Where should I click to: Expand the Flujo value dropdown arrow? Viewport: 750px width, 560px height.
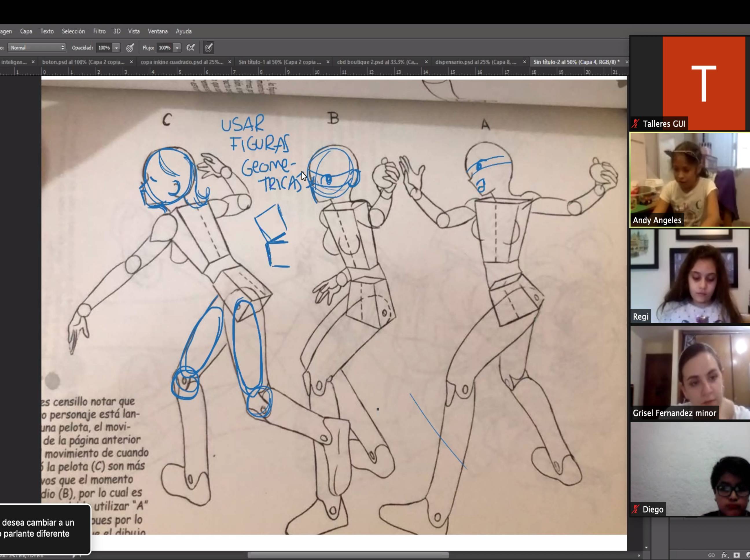click(x=177, y=48)
